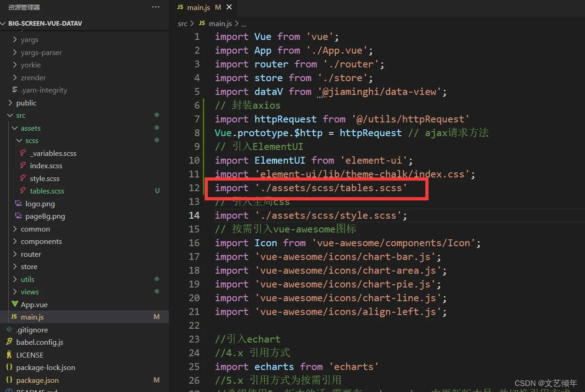Screen dimensions: 585x392
Task: Open the .yarn-integrity file
Action: (44, 90)
